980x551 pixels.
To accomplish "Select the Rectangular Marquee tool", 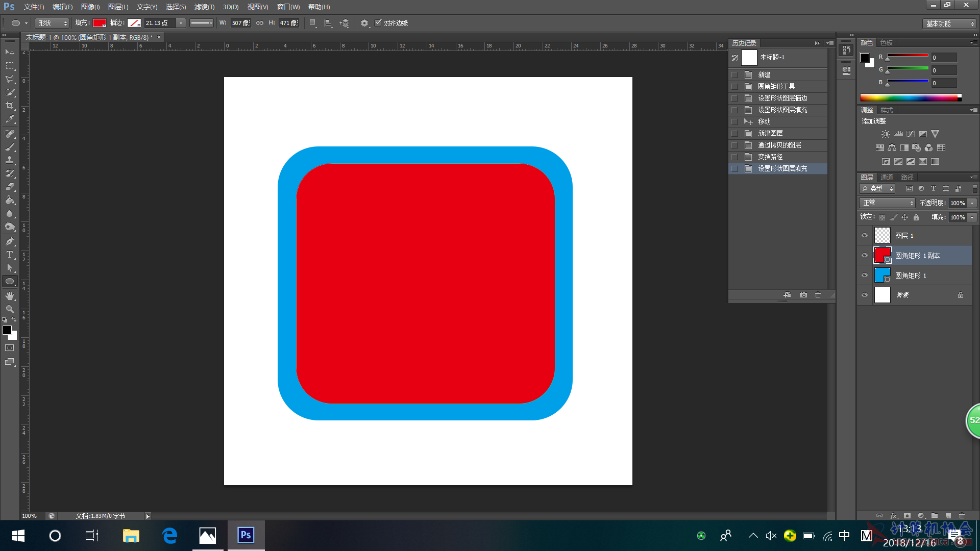I will (x=10, y=66).
